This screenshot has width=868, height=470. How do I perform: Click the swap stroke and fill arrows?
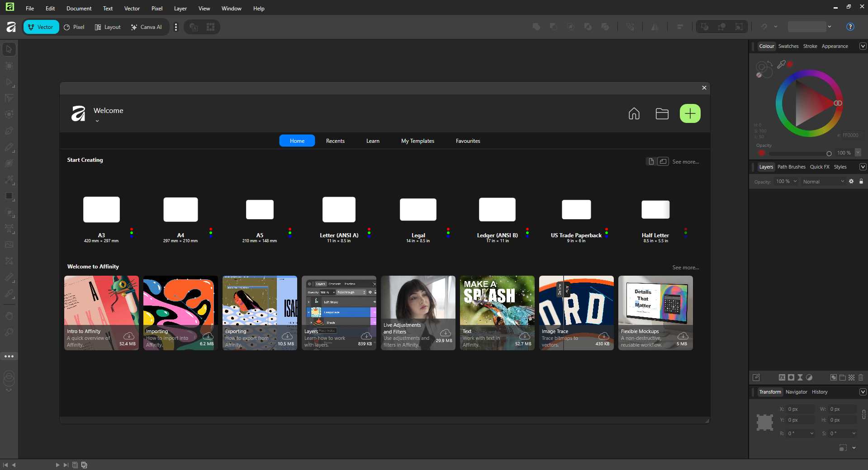click(769, 64)
